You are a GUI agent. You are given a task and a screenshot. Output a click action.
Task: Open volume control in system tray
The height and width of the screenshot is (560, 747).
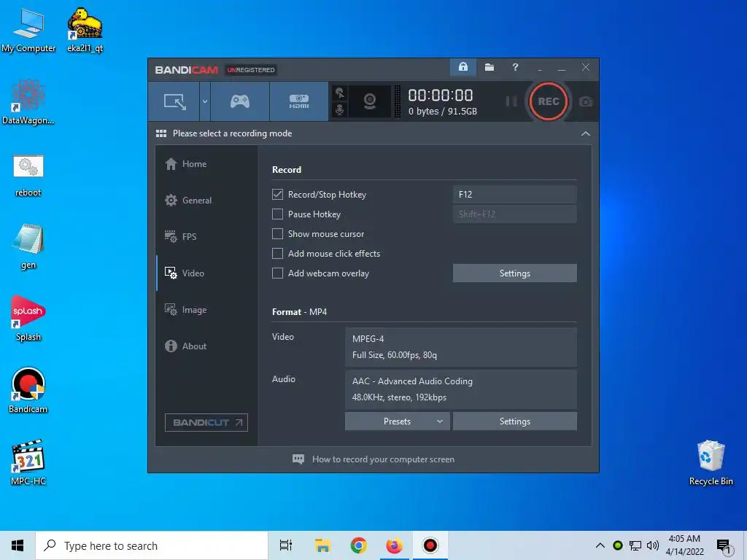pos(653,545)
